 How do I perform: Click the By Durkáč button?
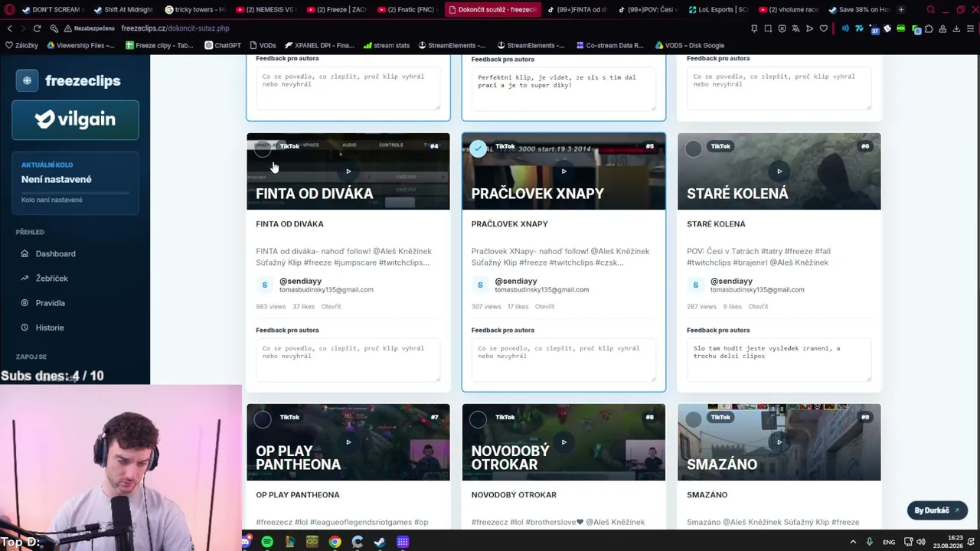[x=936, y=510]
